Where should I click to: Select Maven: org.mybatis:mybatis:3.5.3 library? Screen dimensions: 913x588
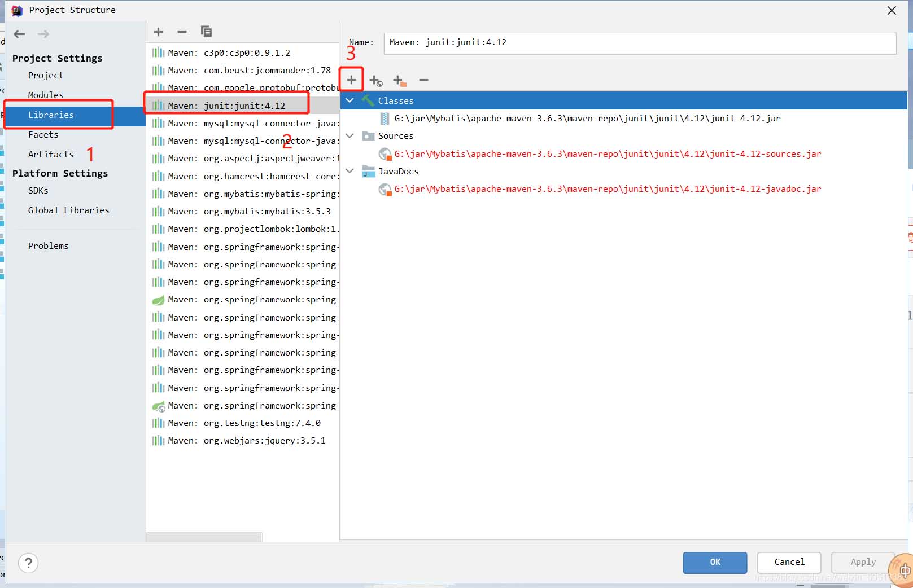[242, 212]
